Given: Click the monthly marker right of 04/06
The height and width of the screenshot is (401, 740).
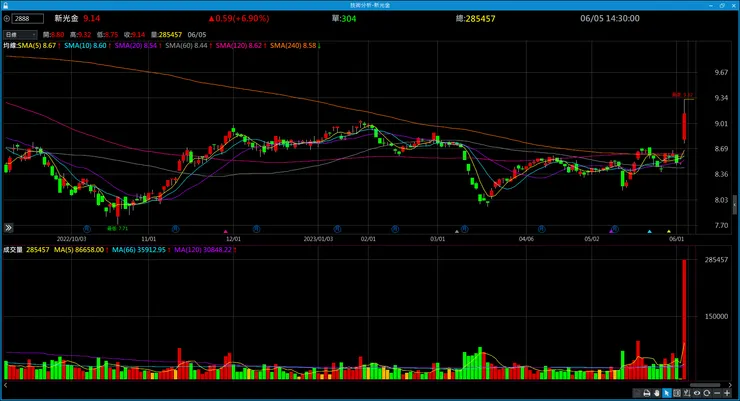Looking at the screenshot, I should click(x=542, y=229).
